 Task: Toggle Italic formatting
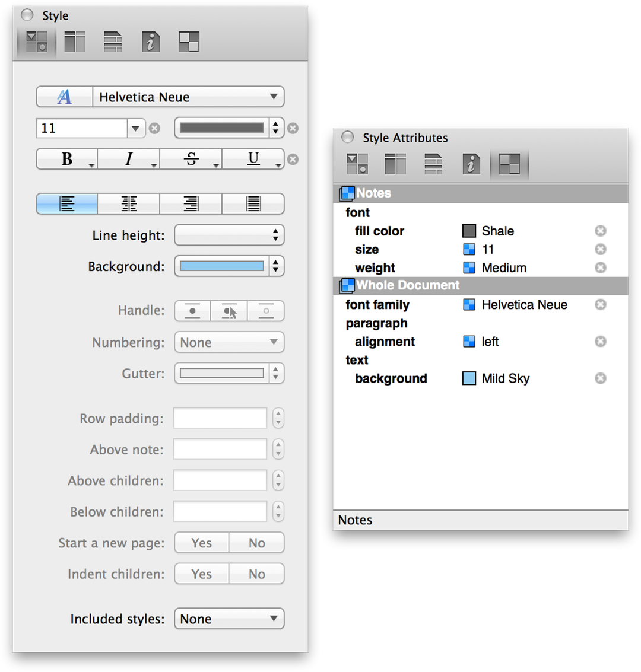[129, 159]
